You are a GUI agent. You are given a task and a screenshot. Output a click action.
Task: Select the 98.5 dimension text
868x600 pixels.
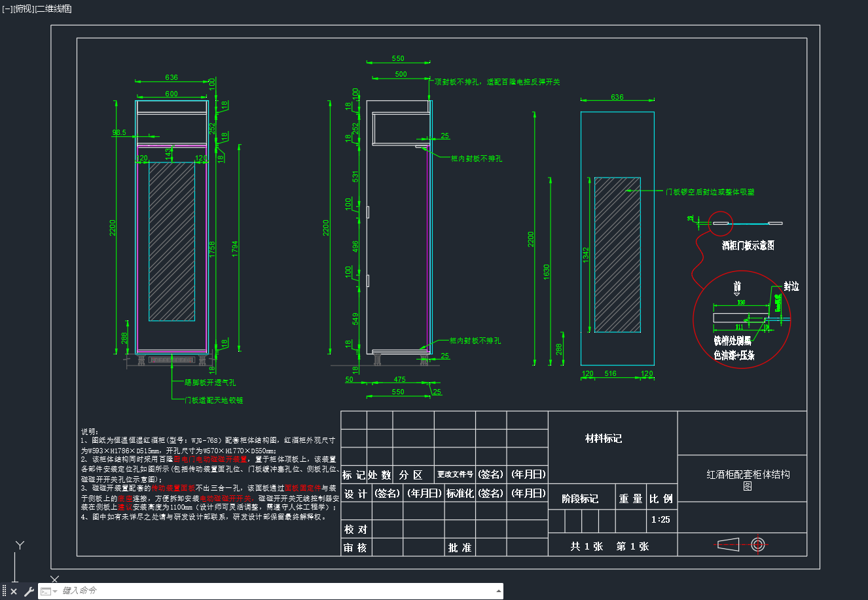point(119,132)
